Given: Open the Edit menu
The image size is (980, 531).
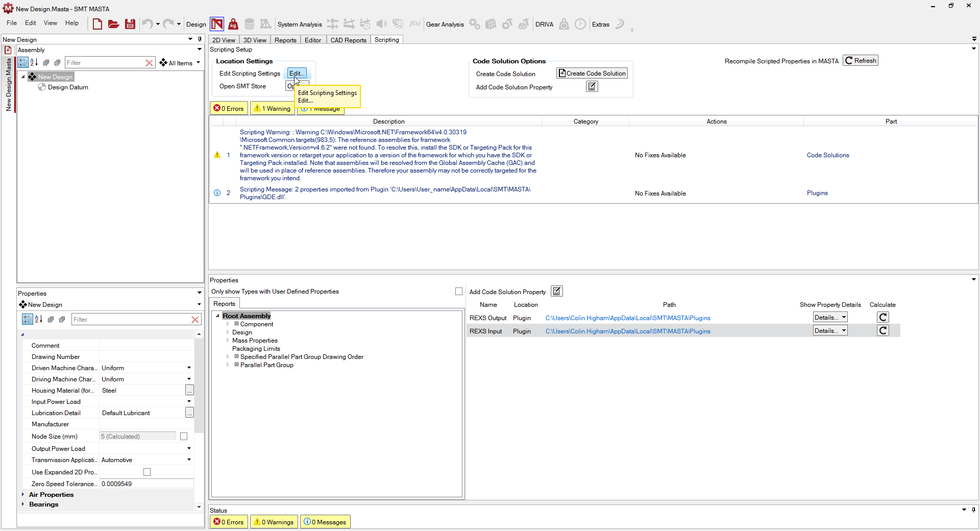Looking at the screenshot, I should point(31,23).
